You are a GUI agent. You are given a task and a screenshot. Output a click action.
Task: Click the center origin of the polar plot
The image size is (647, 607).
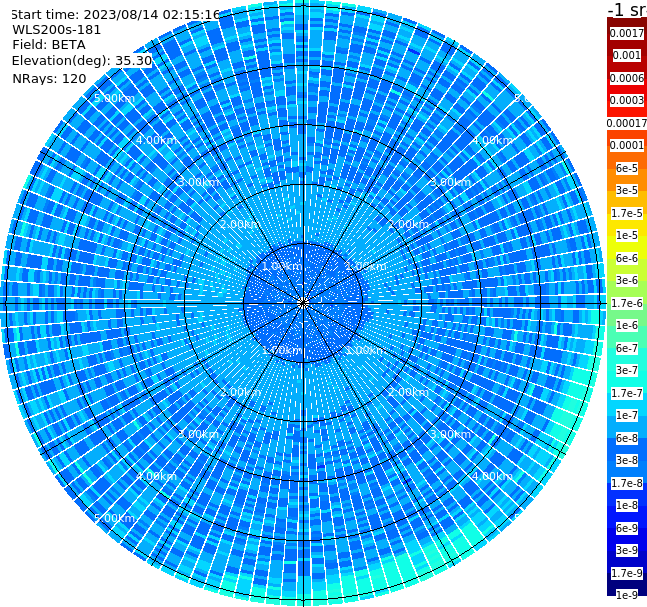pos(303,303)
